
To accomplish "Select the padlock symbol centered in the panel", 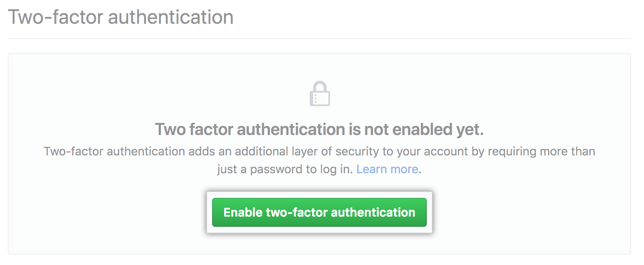I will click(320, 93).
